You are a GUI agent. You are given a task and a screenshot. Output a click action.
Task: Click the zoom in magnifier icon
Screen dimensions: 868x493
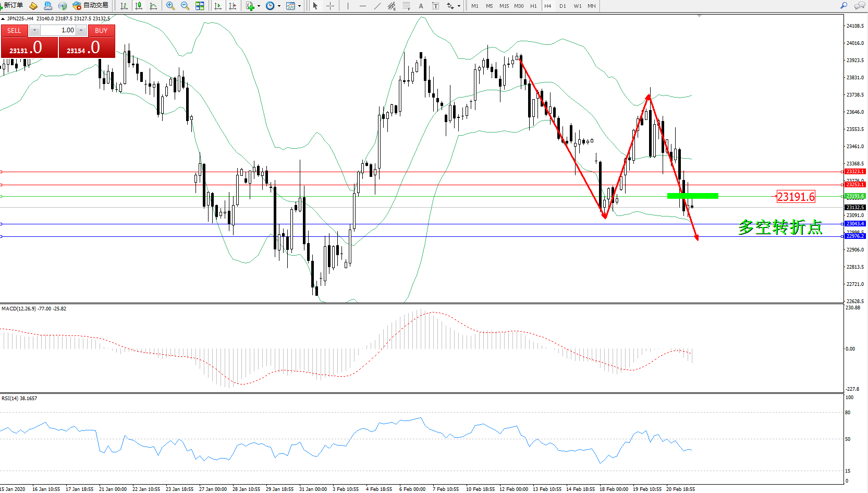point(170,6)
